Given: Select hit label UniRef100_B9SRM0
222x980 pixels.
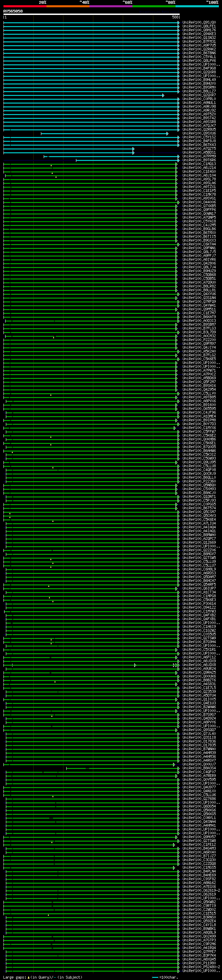Looking at the screenshot, I should click(199, 87).
